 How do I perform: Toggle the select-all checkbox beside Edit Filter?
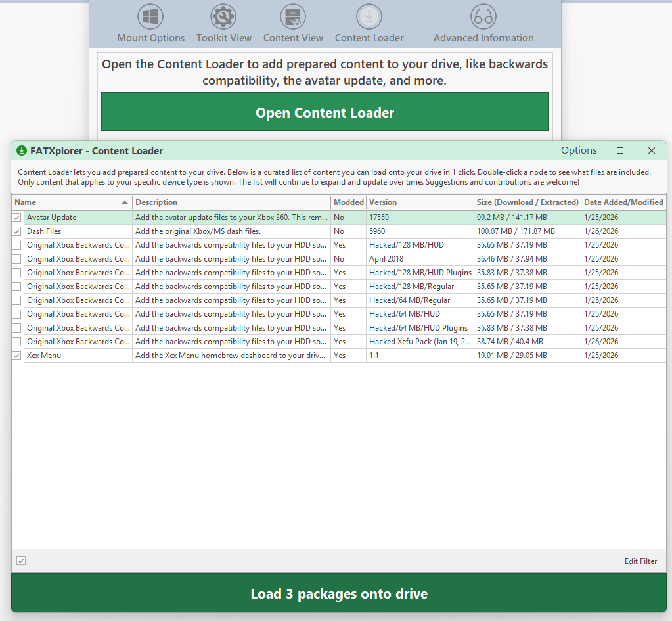pos(21,561)
